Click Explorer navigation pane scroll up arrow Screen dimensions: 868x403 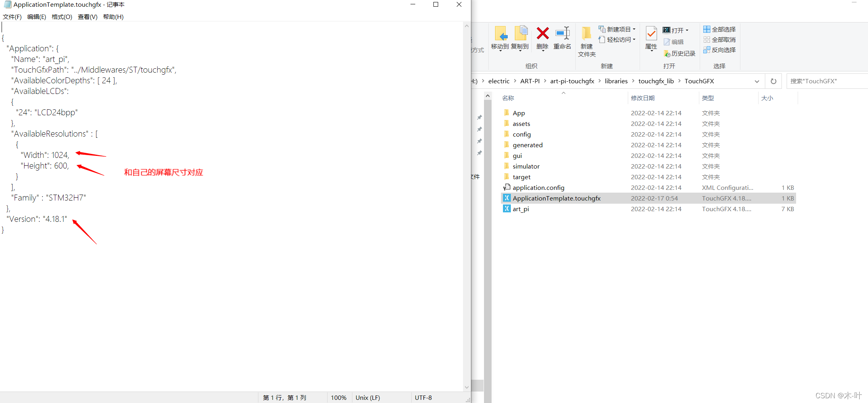click(488, 96)
